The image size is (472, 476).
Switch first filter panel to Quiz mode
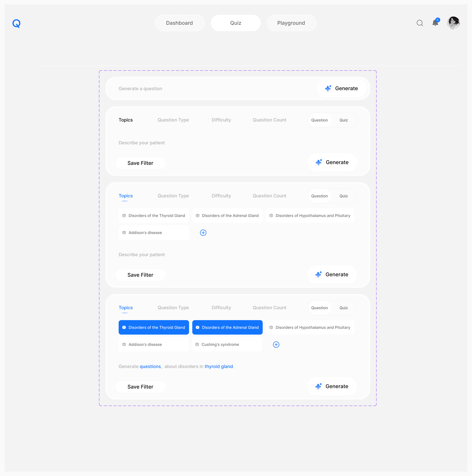point(343,120)
